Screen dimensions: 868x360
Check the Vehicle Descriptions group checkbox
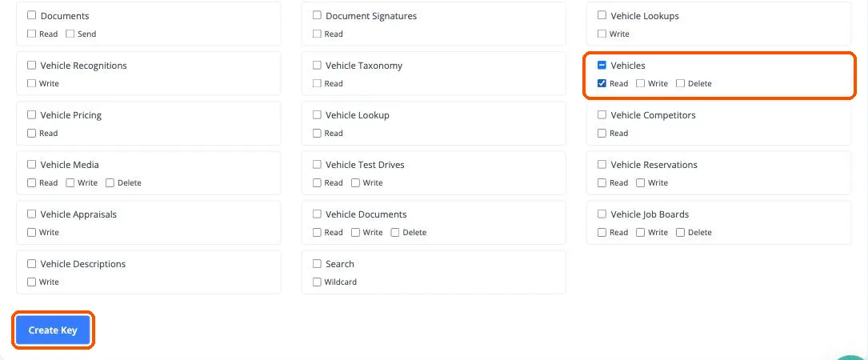31,264
